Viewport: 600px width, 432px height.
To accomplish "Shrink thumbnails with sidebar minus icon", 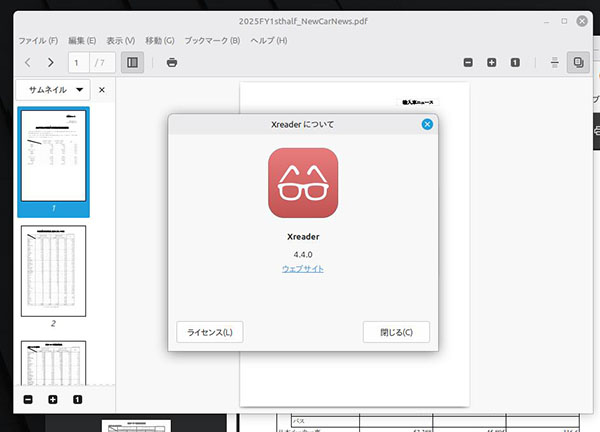I will [x=28, y=400].
